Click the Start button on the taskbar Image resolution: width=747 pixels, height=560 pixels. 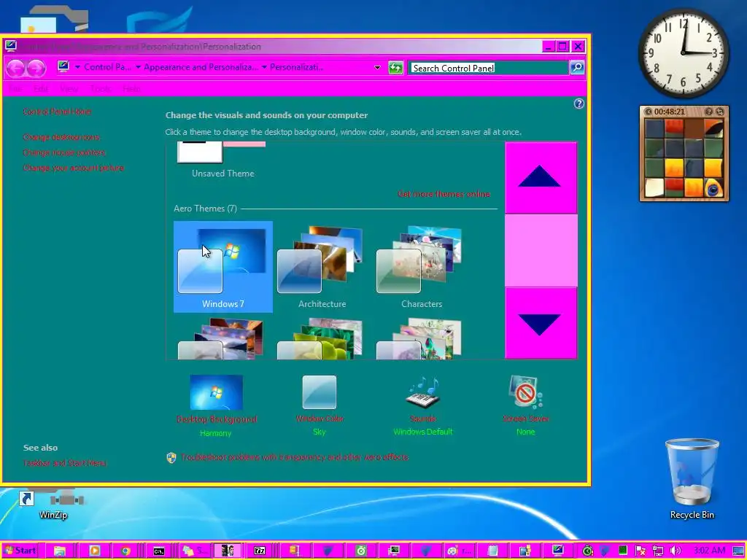click(20, 551)
